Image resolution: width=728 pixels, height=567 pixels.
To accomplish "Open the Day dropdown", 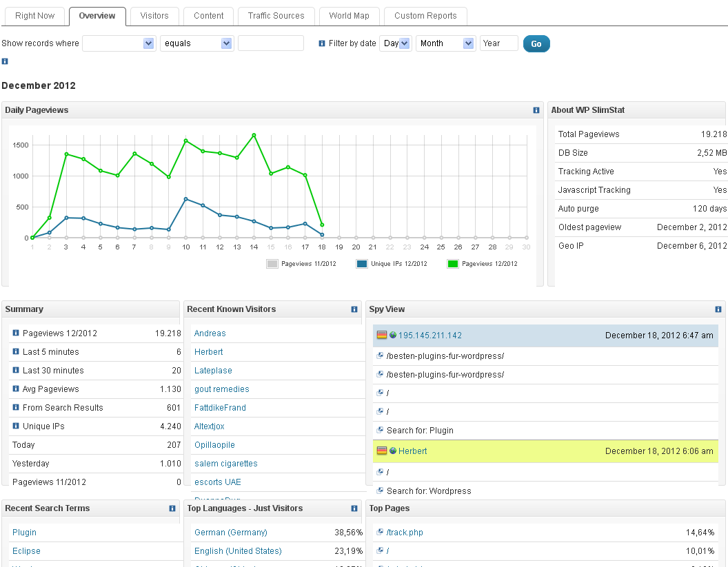I will click(396, 43).
